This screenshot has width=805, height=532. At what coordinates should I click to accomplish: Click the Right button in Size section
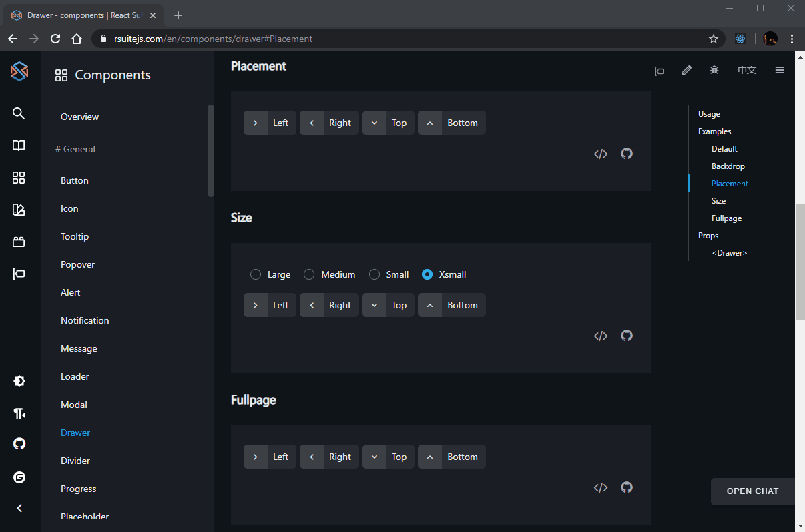(329, 305)
